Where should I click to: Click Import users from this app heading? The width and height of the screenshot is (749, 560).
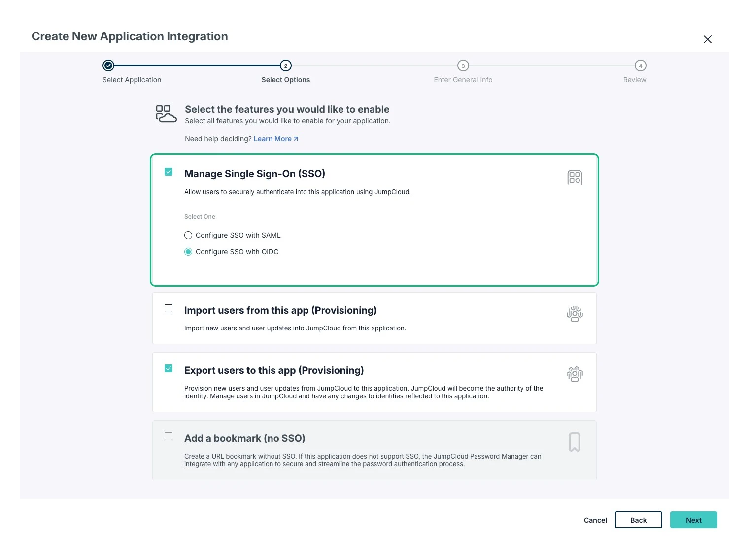coord(280,310)
